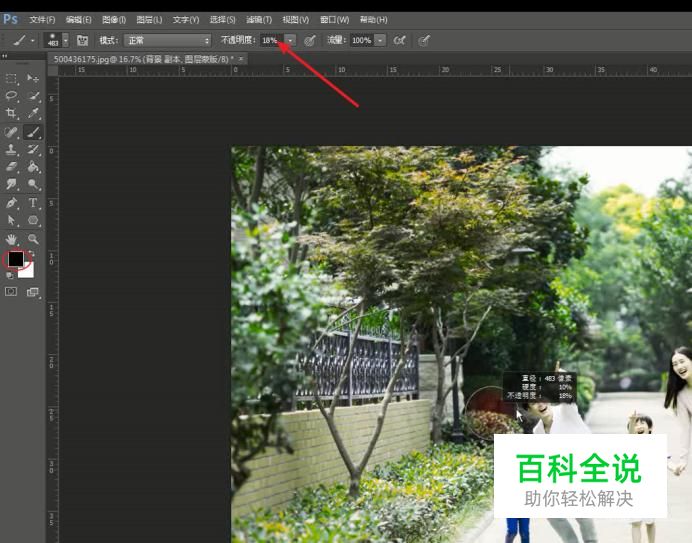The height and width of the screenshot is (543, 692).
Task: Select the Hand tool
Action: (x=11, y=239)
